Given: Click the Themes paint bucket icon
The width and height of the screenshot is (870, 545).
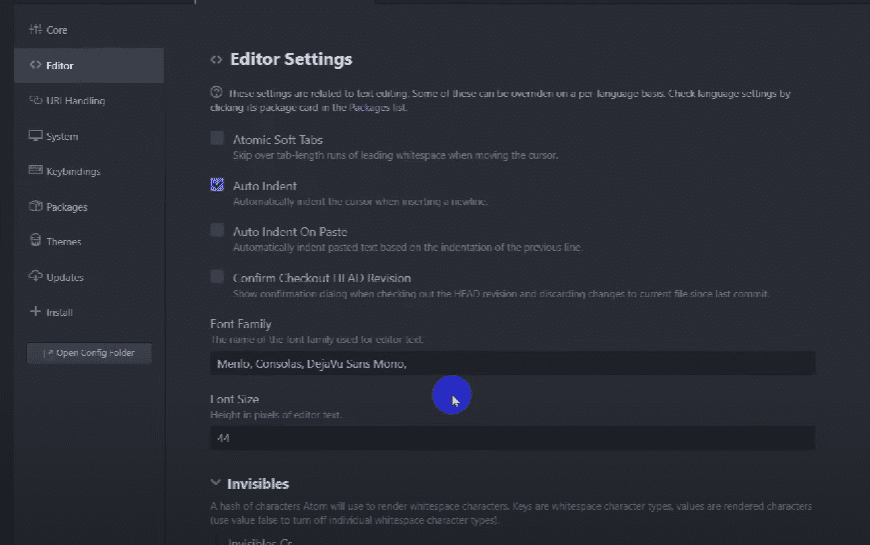Looking at the screenshot, I should pyautogui.click(x=36, y=242).
